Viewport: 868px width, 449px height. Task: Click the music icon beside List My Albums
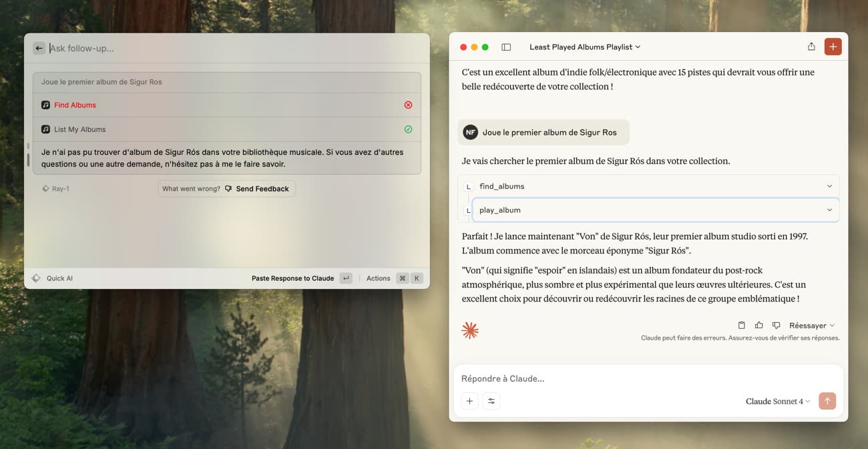[x=45, y=129]
